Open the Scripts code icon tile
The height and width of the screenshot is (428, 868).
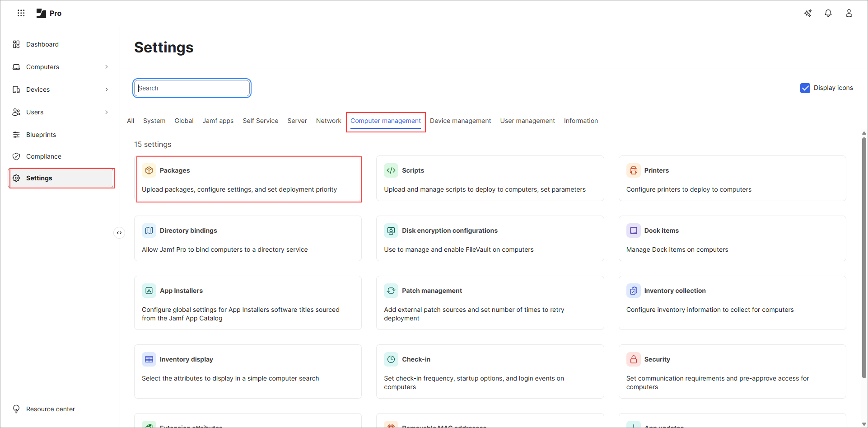pyautogui.click(x=391, y=170)
